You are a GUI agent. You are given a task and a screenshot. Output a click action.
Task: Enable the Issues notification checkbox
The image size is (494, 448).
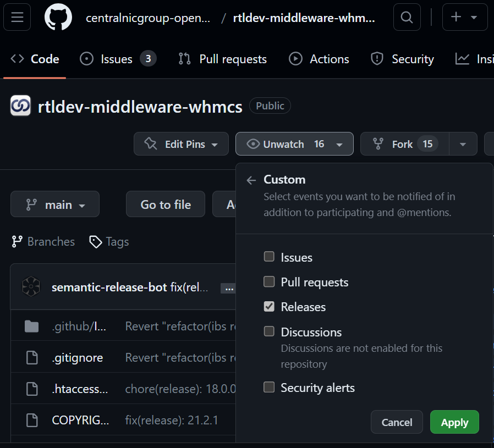pos(269,257)
